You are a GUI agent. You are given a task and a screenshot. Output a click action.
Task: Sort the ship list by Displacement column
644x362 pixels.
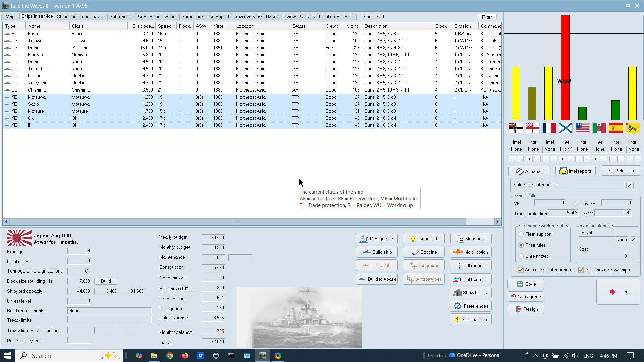click(x=142, y=26)
